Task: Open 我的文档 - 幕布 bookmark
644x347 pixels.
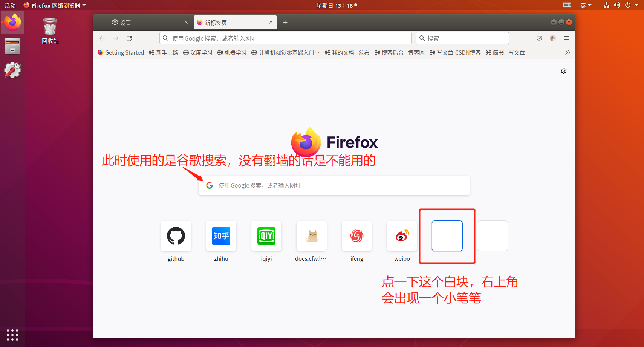Action: pyautogui.click(x=347, y=52)
